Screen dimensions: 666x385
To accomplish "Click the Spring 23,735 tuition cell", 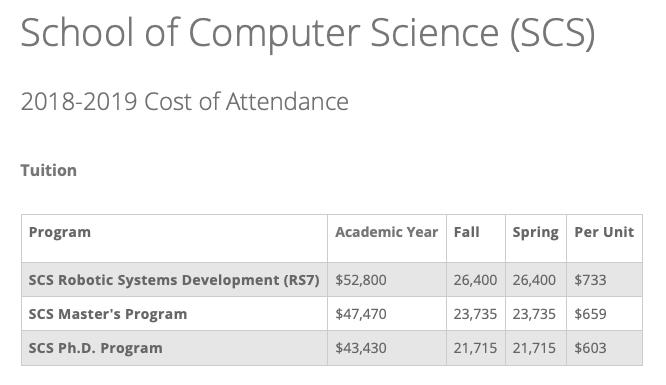I will 534,314.
